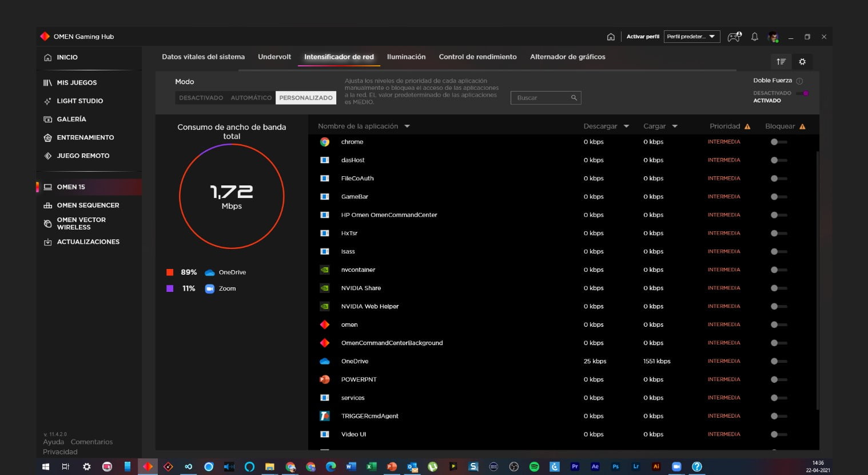
Task: Open the Galería sidebar item
Action: (71, 119)
